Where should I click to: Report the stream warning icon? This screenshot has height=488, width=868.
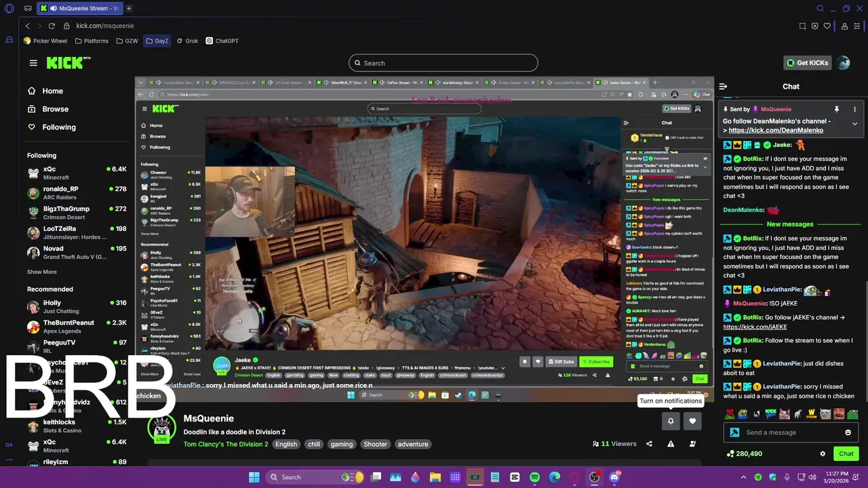[x=671, y=444]
